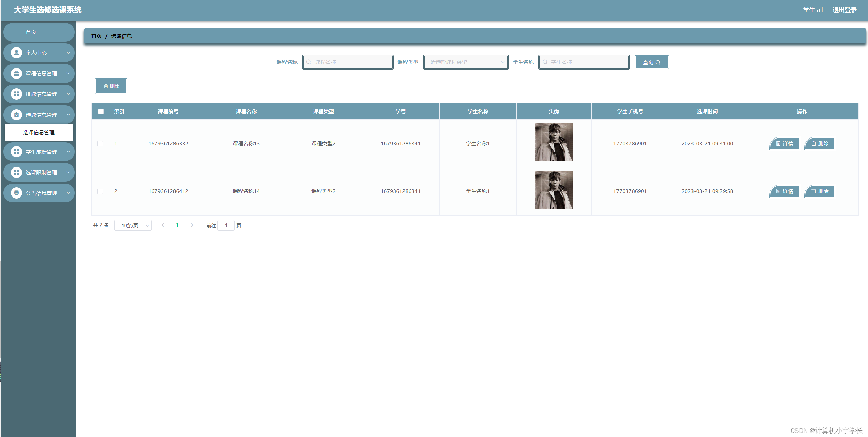
Task: Expand the 公告信息管理 menu chevron
Action: (x=68, y=193)
